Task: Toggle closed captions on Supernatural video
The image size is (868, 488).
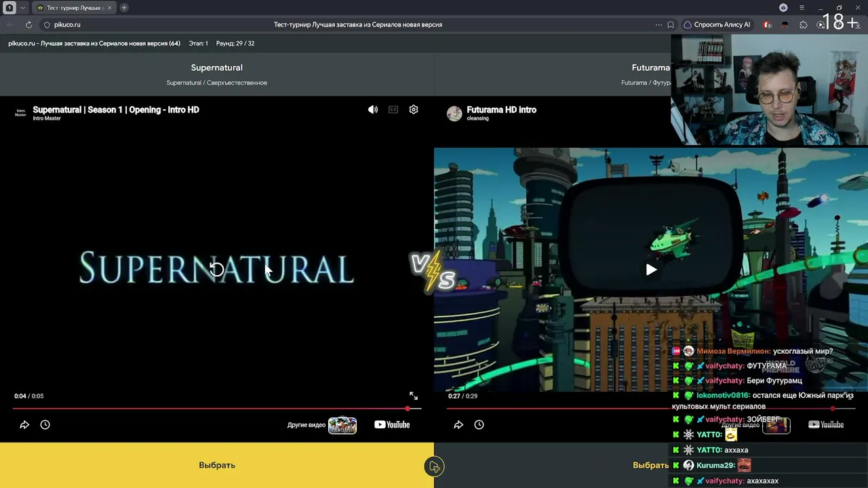Action: pos(393,110)
